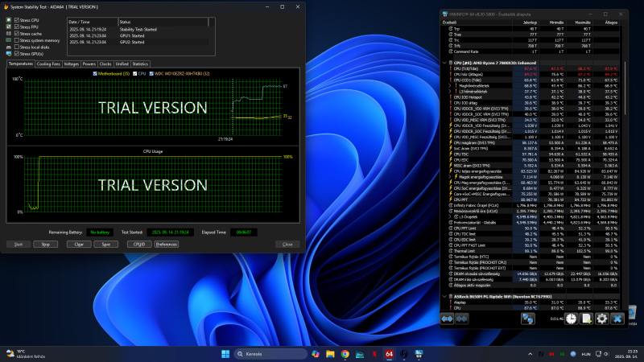This screenshot has width=644, height=362.
Task: Enable the Stress system memory checkbox
Action: point(17,40)
